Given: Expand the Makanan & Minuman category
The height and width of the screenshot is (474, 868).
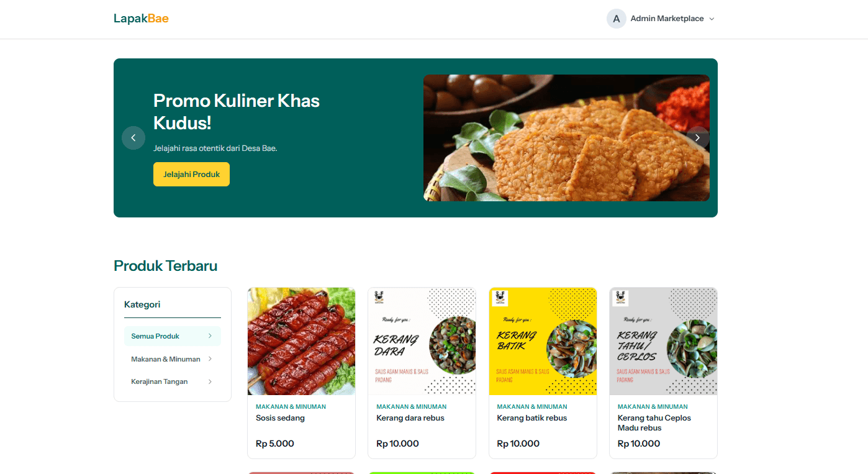Looking at the screenshot, I should click(166, 359).
